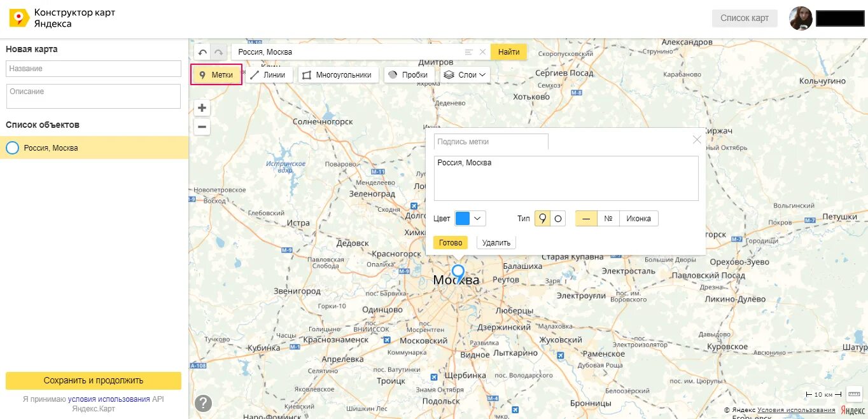This screenshot has width=868, height=419.
Task: Expand the Слои layers dropdown
Action: point(465,75)
